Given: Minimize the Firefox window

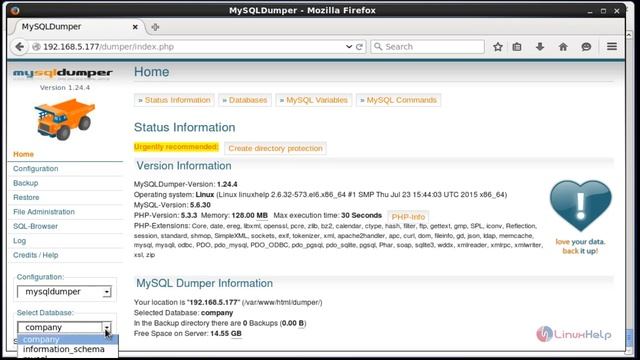Looking at the screenshot, I should tap(590, 11).
